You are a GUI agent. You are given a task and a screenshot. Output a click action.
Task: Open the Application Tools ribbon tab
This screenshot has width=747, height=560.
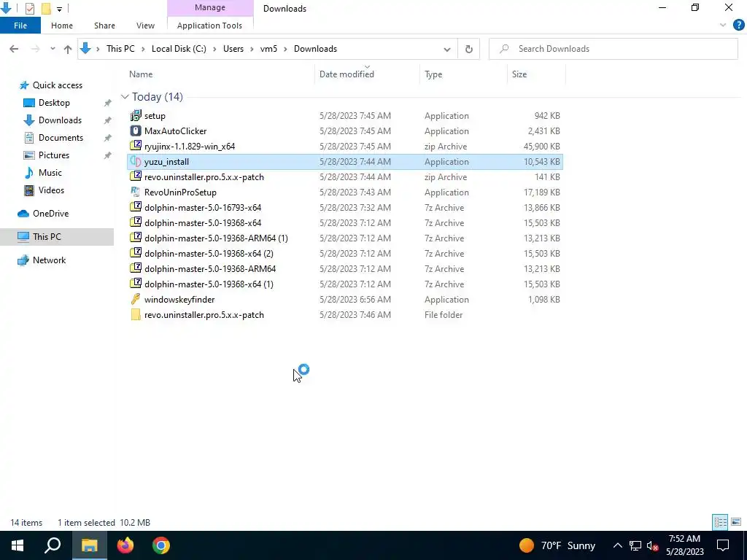click(x=209, y=26)
